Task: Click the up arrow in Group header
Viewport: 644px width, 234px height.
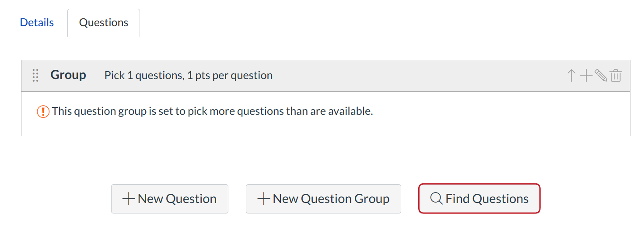Action: (571, 76)
